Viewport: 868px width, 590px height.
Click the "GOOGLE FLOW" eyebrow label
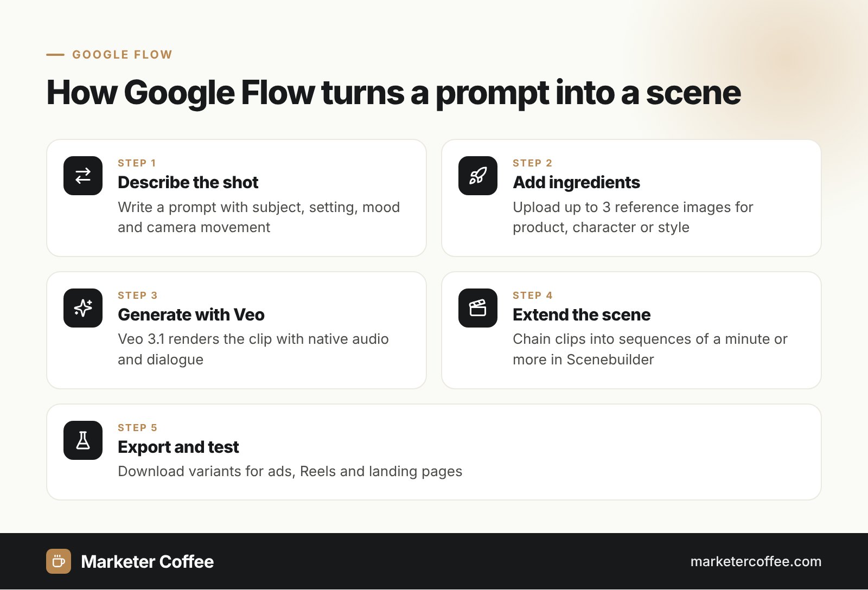[122, 55]
